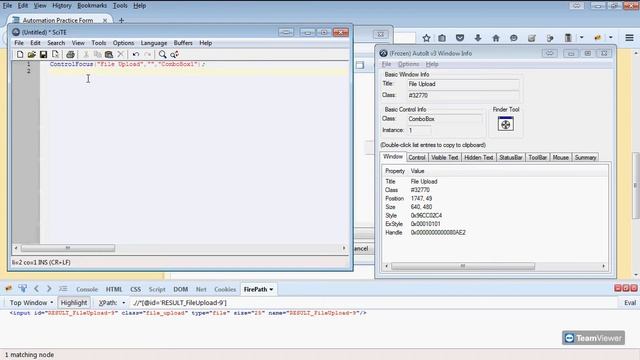The width and height of the screenshot is (640, 360).
Task: Click the Eval button in FirePath
Action: tap(630, 302)
